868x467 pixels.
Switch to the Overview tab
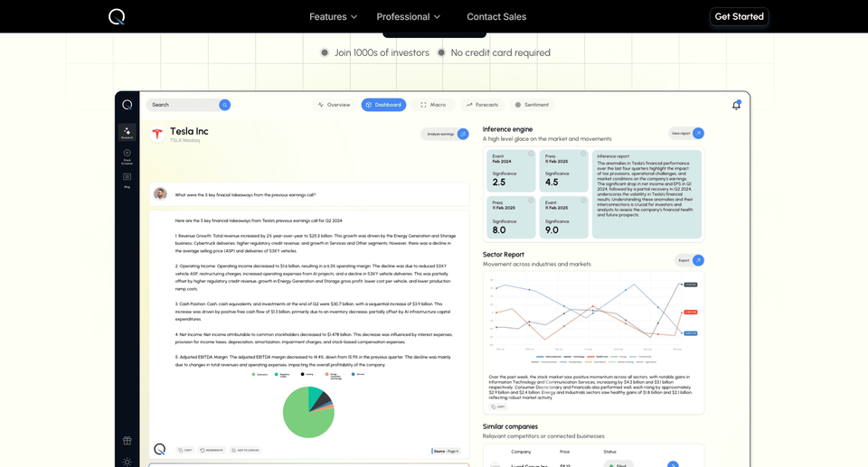(x=333, y=105)
